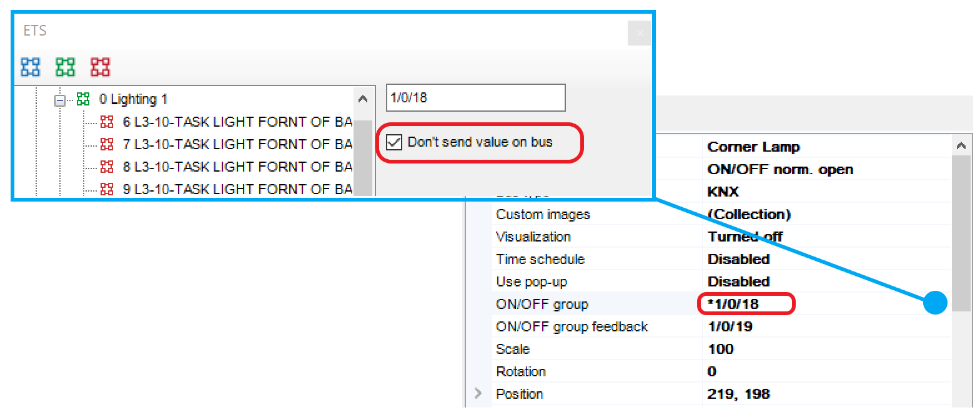Expand the Position property row
The image size is (980, 410).
pyautogui.click(x=478, y=393)
